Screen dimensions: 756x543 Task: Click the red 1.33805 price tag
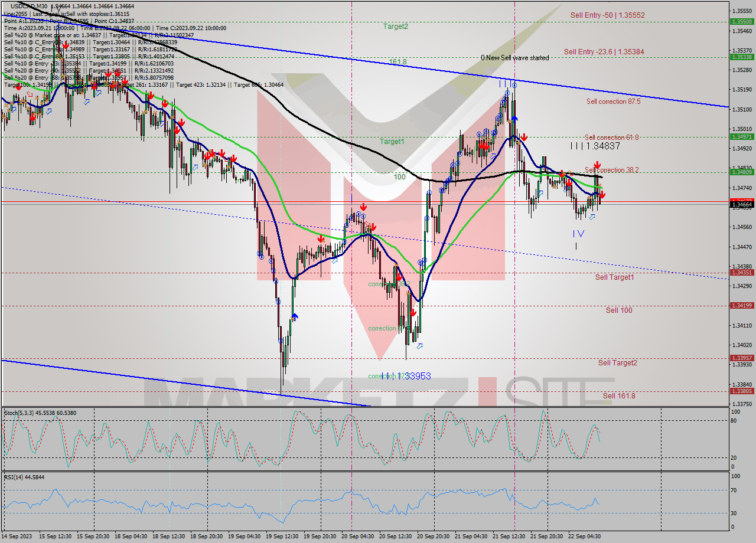coord(741,391)
